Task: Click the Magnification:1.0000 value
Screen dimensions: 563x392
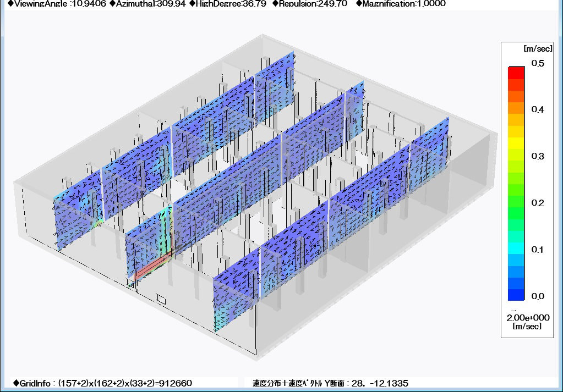Action: [401, 4]
